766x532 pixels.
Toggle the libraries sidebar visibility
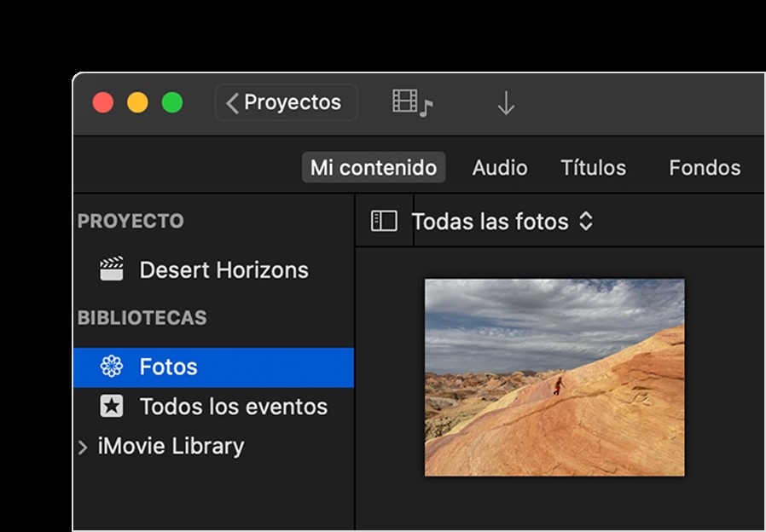point(384,221)
